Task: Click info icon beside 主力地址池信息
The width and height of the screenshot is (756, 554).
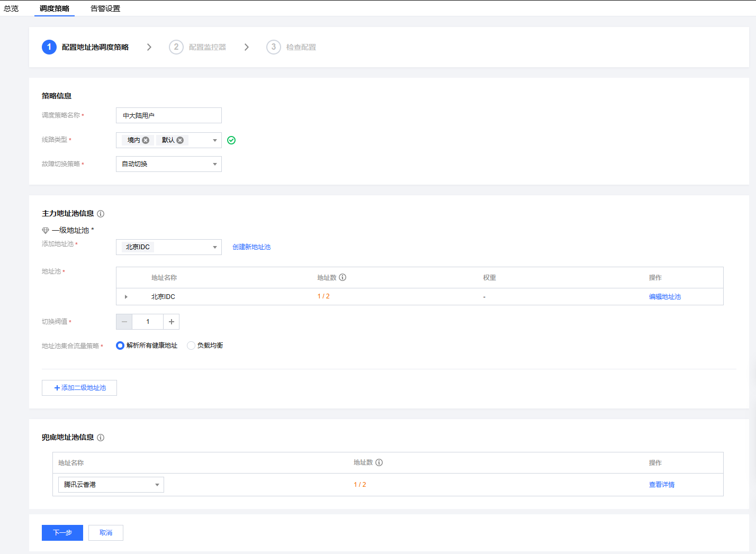Action: 101,214
